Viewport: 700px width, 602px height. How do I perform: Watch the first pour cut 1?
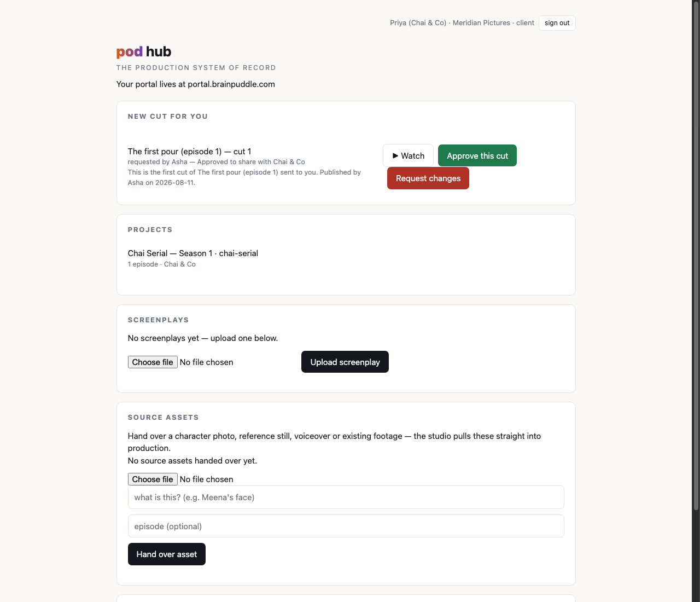click(408, 155)
